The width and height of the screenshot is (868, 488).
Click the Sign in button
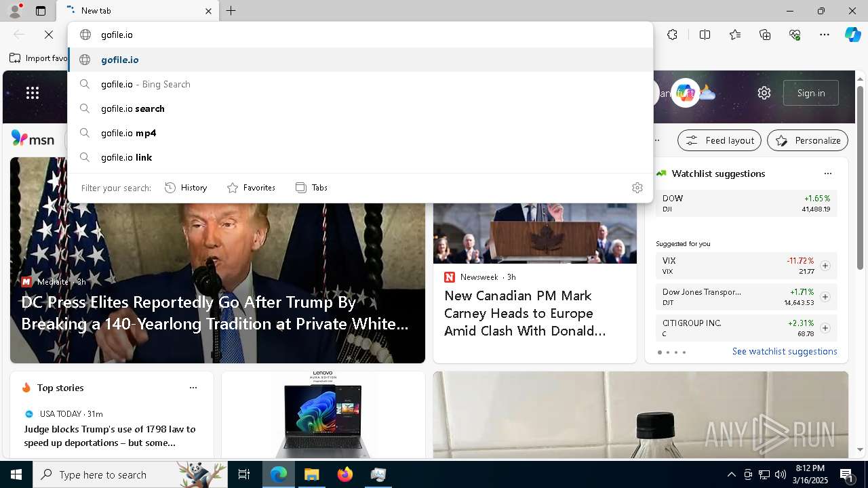(x=811, y=93)
